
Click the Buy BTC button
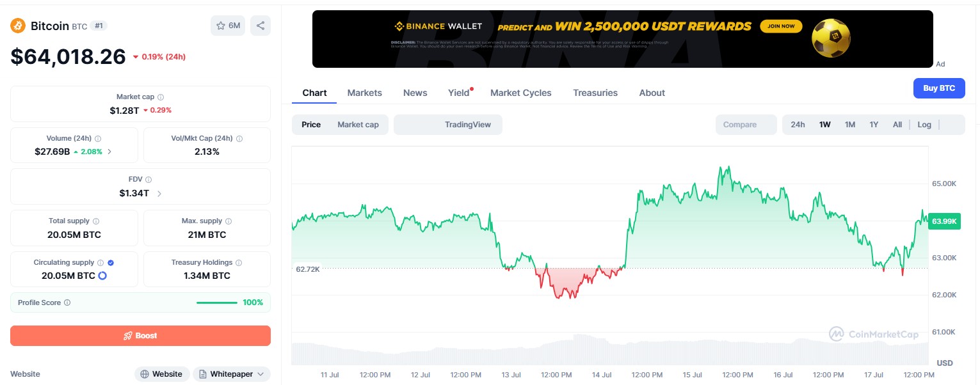click(x=939, y=88)
